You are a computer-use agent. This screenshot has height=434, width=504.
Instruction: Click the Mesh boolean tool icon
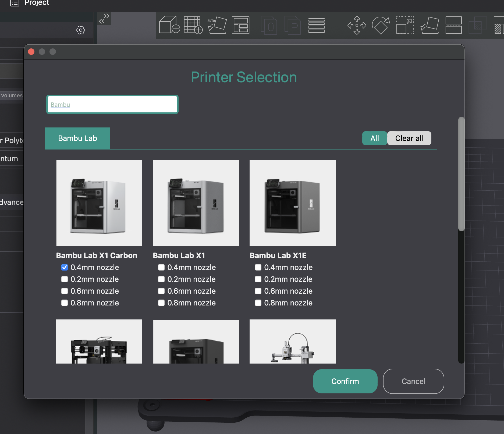[x=478, y=25]
